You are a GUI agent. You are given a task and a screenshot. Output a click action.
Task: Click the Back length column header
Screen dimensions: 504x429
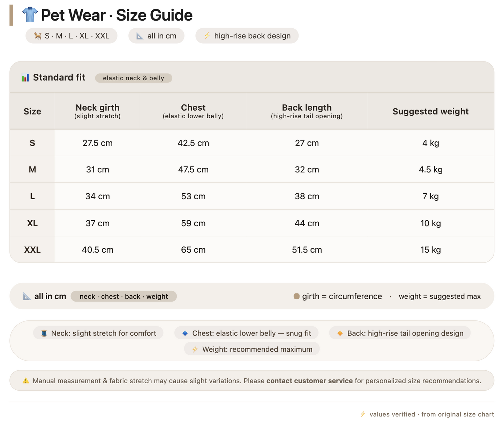click(307, 111)
